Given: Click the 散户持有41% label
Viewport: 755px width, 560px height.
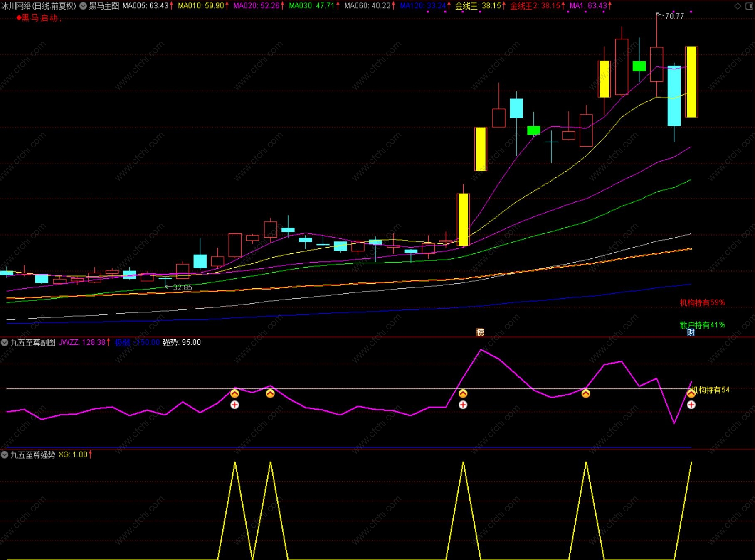Looking at the screenshot, I should click(702, 325).
